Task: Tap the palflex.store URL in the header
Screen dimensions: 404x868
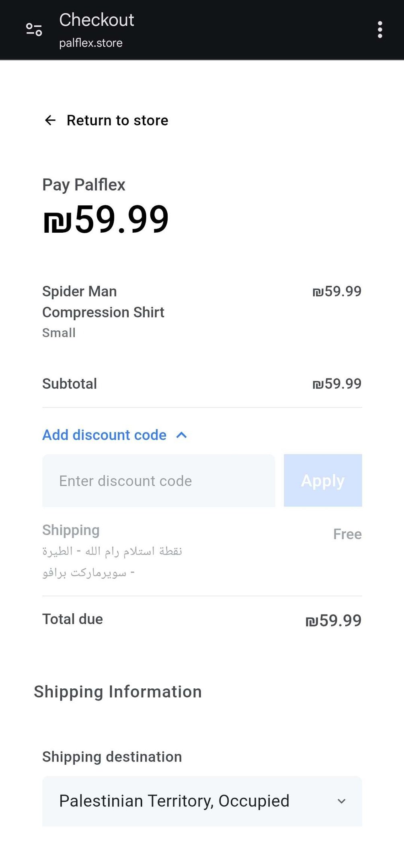Action: (91, 43)
